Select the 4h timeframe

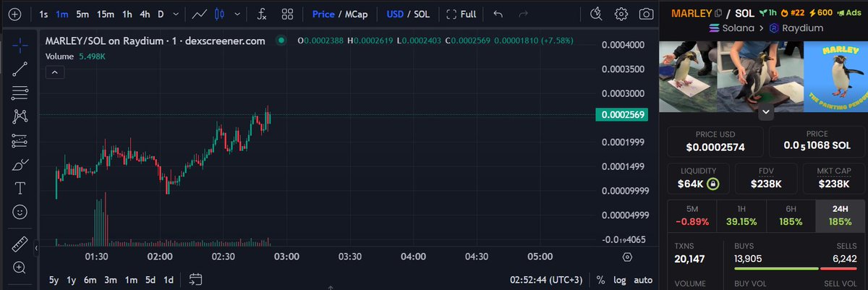(x=145, y=14)
